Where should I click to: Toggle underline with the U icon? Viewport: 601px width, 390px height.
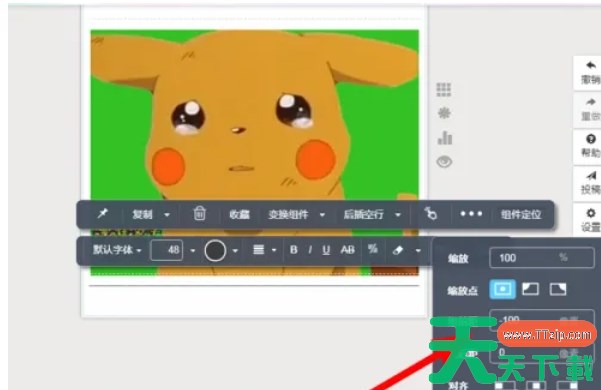(x=326, y=250)
